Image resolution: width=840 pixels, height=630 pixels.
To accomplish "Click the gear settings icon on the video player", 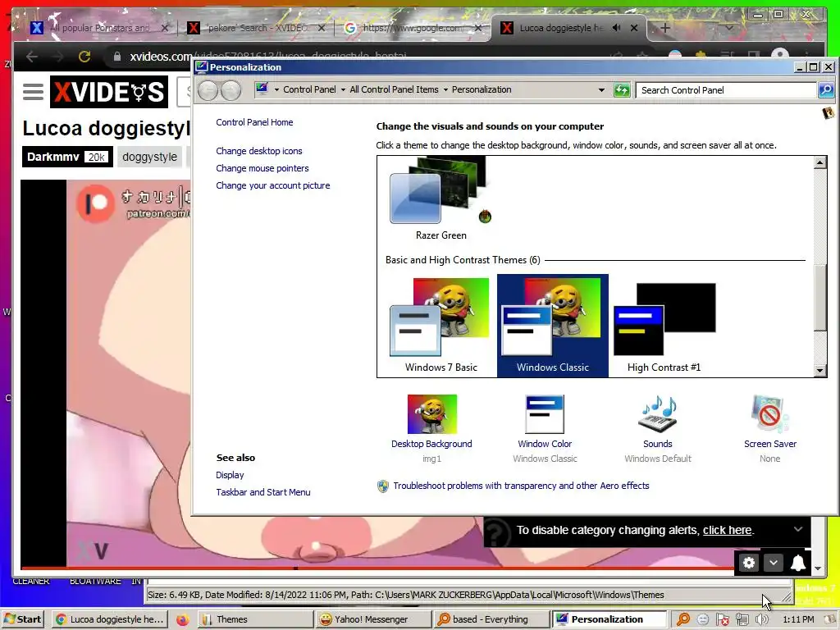I will point(749,563).
